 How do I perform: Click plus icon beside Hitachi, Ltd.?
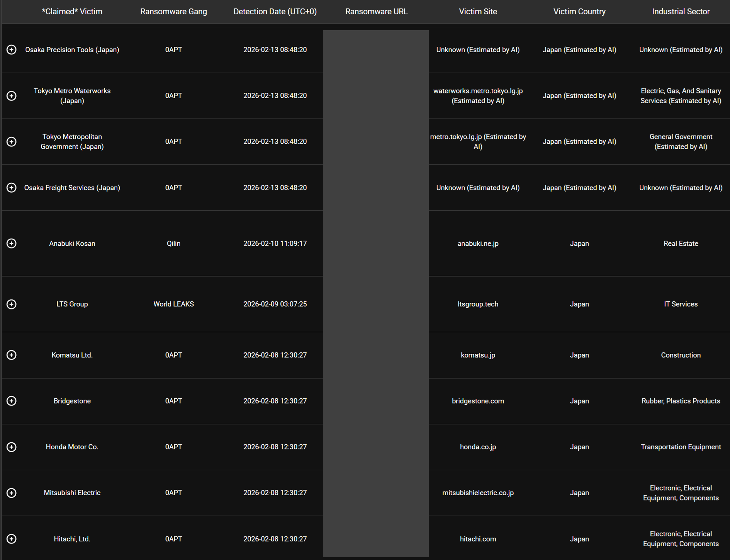(x=12, y=539)
